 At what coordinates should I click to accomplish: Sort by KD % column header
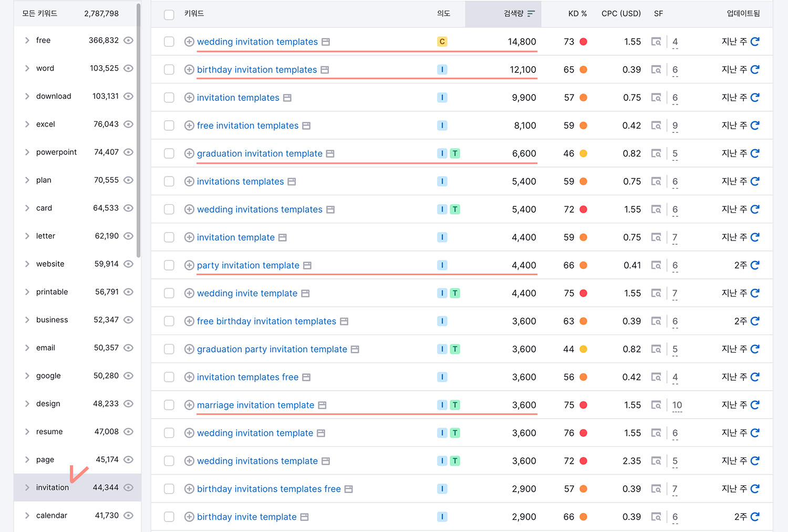coord(577,14)
